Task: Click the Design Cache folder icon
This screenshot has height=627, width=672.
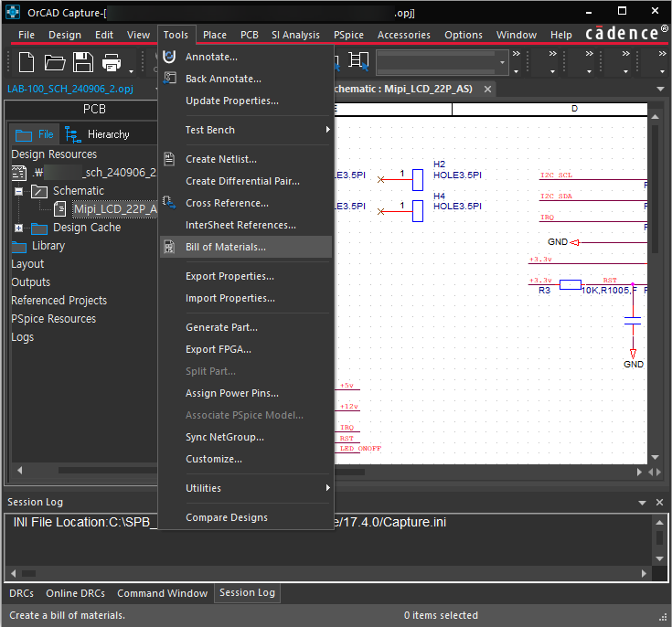Action: [39, 228]
